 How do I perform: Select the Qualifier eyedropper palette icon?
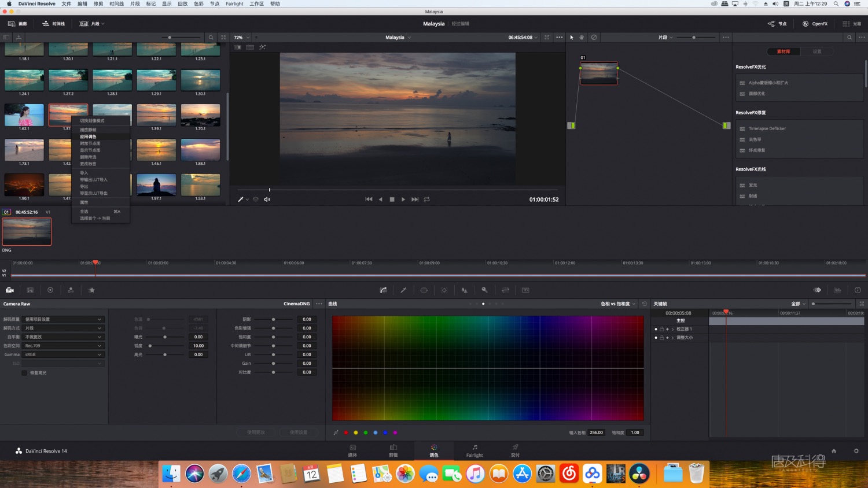(403, 290)
